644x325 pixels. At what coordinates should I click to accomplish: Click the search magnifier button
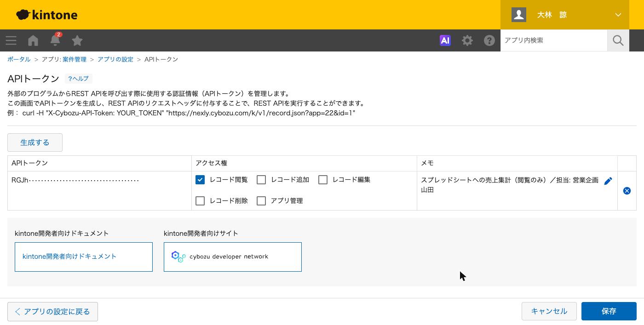(618, 40)
